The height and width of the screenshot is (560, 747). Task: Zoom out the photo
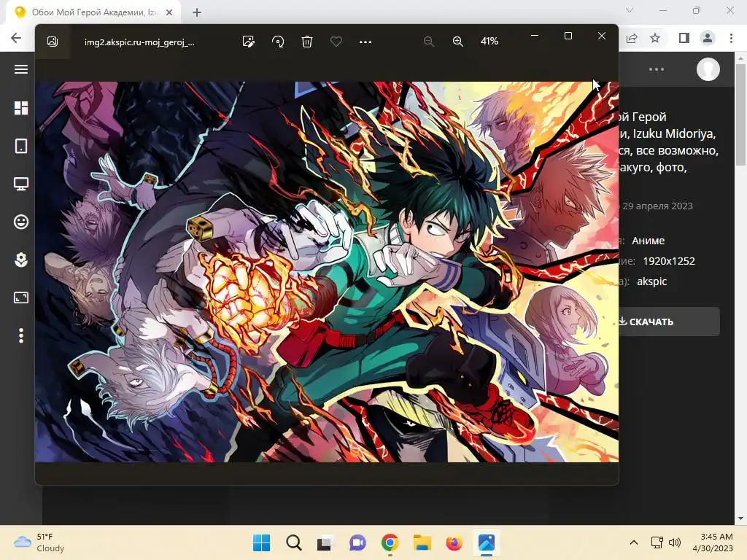coord(429,42)
